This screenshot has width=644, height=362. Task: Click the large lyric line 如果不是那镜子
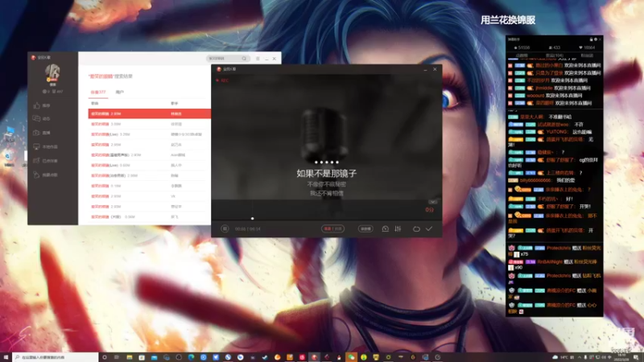(327, 174)
